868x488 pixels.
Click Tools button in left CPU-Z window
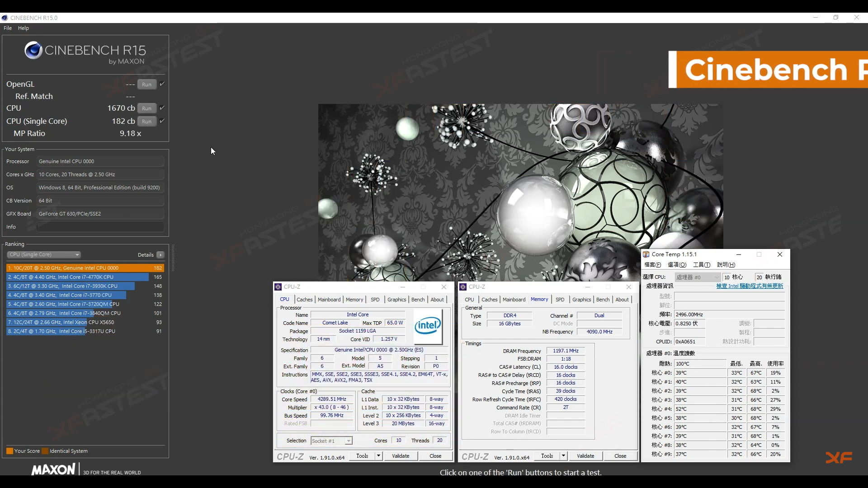click(x=362, y=456)
